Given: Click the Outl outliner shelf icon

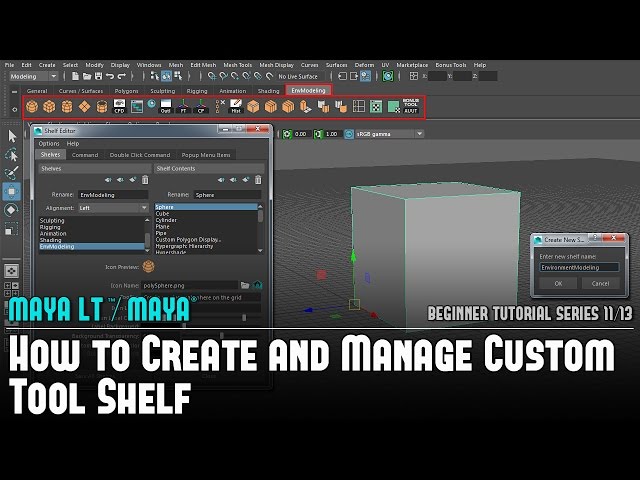Looking at the screenshot, I should pos(165,107).
